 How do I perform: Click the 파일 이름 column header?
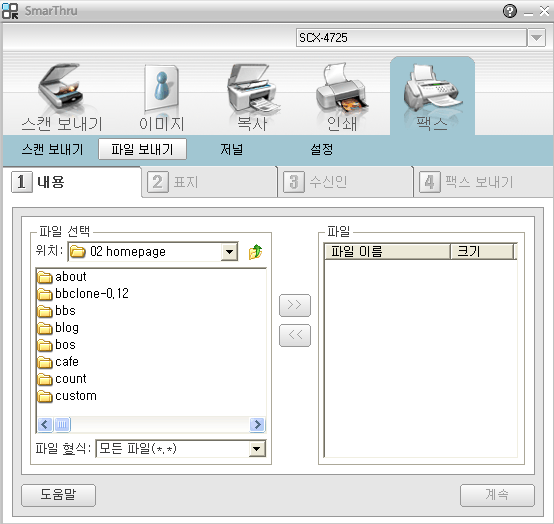388,252
